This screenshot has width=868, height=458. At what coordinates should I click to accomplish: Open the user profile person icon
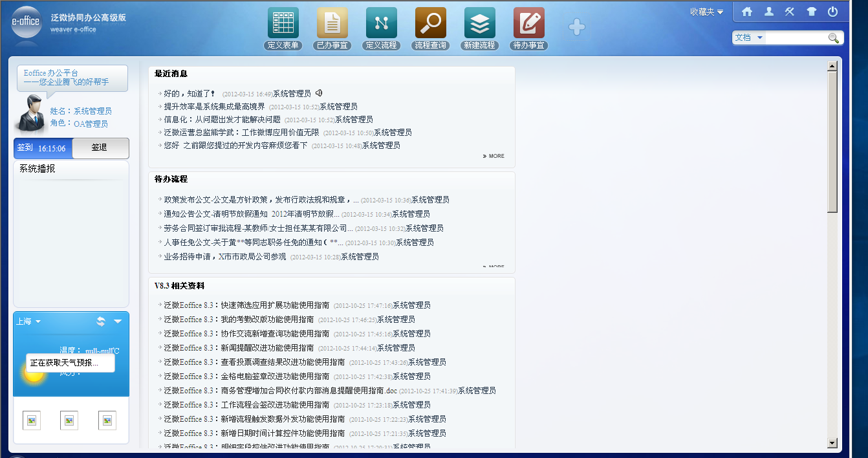pyautogui.click(x=768, y=12)
